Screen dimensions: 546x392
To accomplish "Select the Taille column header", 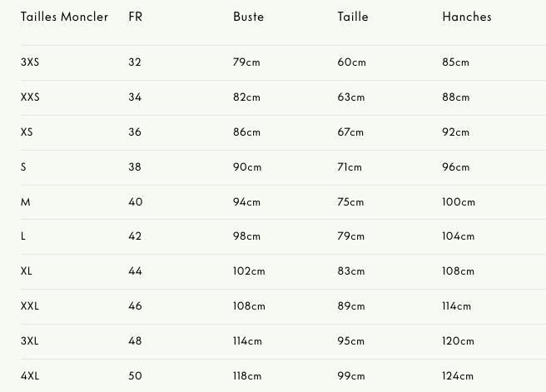I will 353,17.
